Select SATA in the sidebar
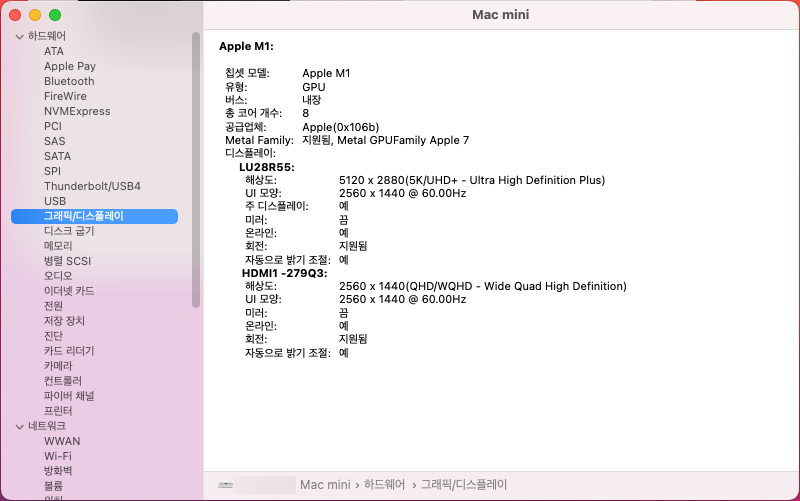 (x=57, y=156)
